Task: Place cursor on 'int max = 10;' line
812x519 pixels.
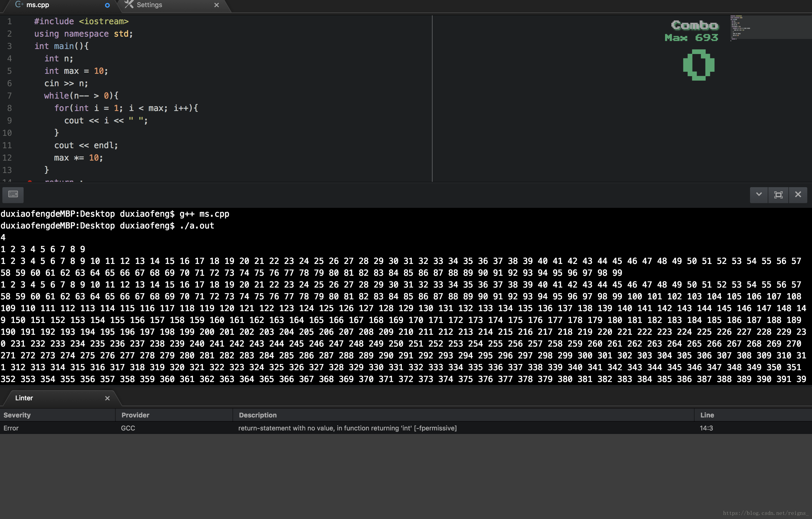Action: click(x=76, y=71)
